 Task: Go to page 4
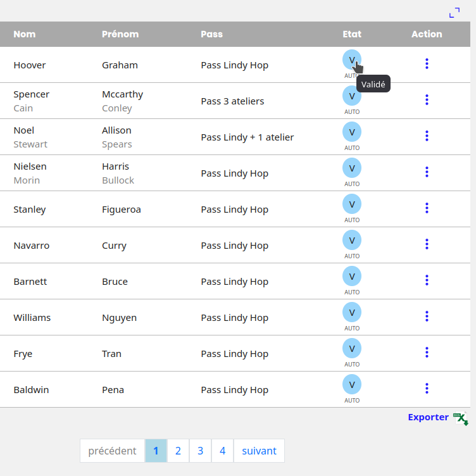click(x=222, y=451)
